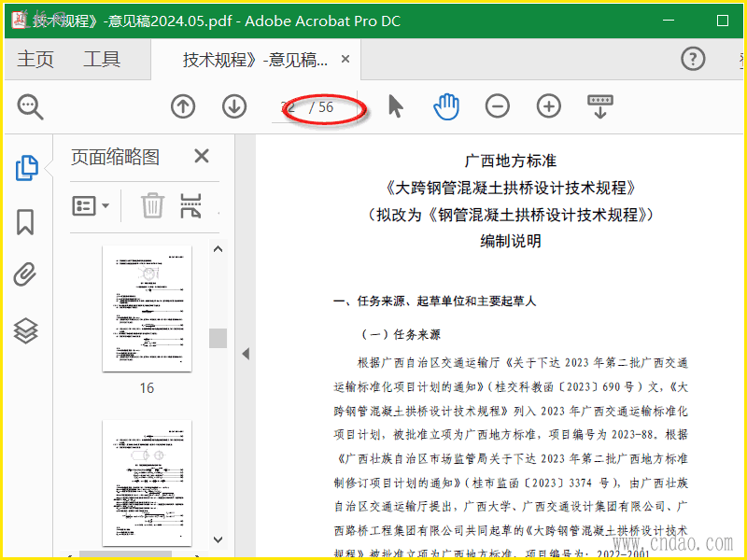Viewport: 747px width, 560px height.
Task: Open the thumbnail options dropdown menu
Action: (x=91, y=205)
